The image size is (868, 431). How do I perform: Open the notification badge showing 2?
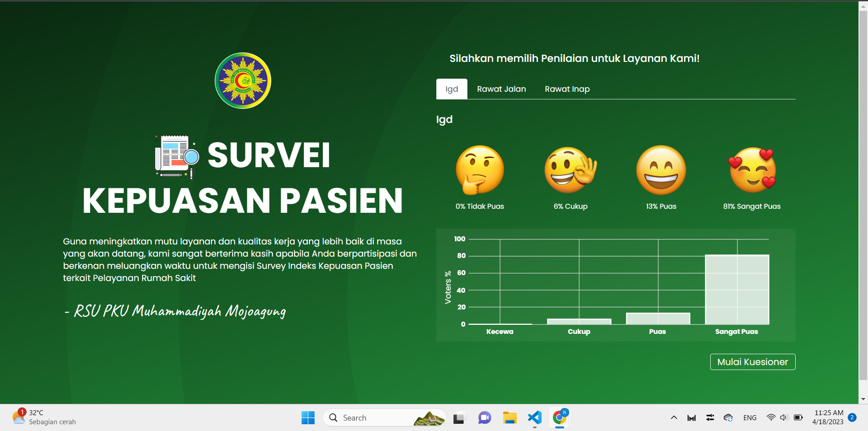[852, 417]
